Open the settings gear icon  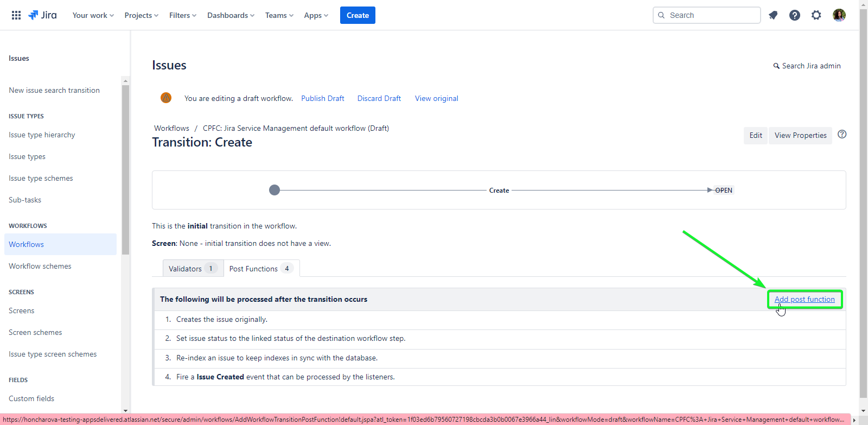coord(816,15)
